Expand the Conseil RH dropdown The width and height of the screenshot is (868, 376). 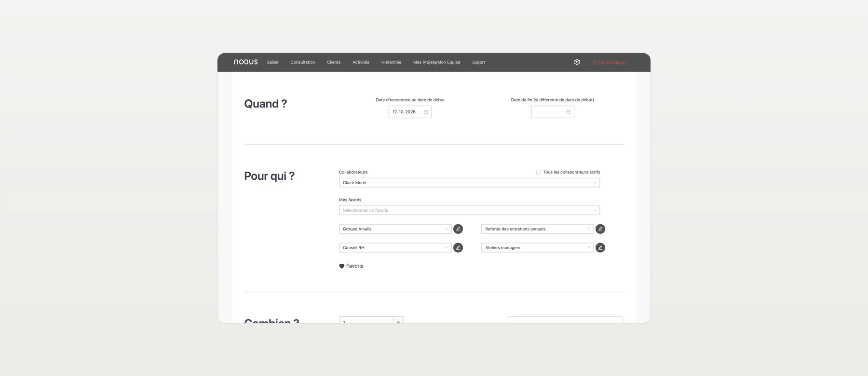pos(395,248)
